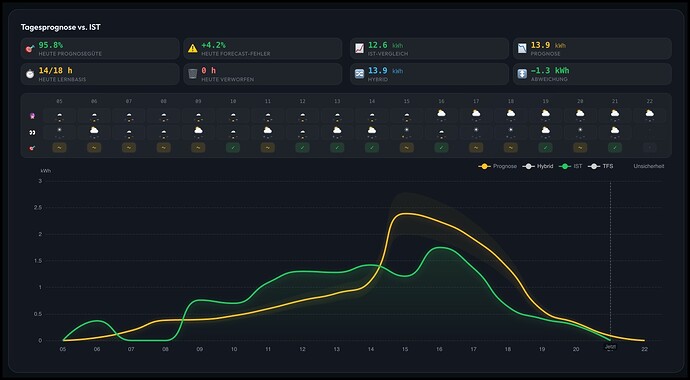Click forecast partly-sunny icon for hour 18
The image size is (690, 380).
[510, 114]
